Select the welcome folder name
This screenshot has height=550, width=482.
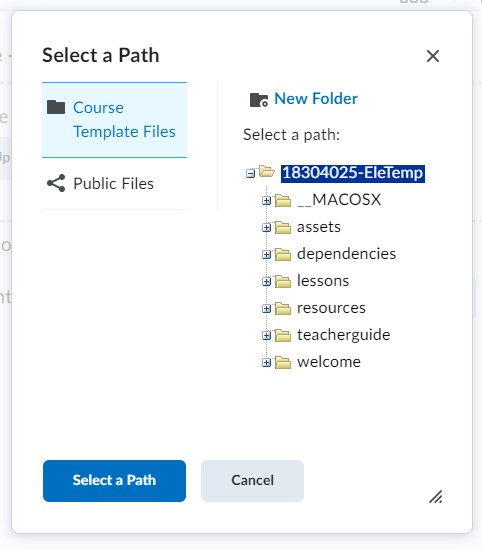coord(329,362)
